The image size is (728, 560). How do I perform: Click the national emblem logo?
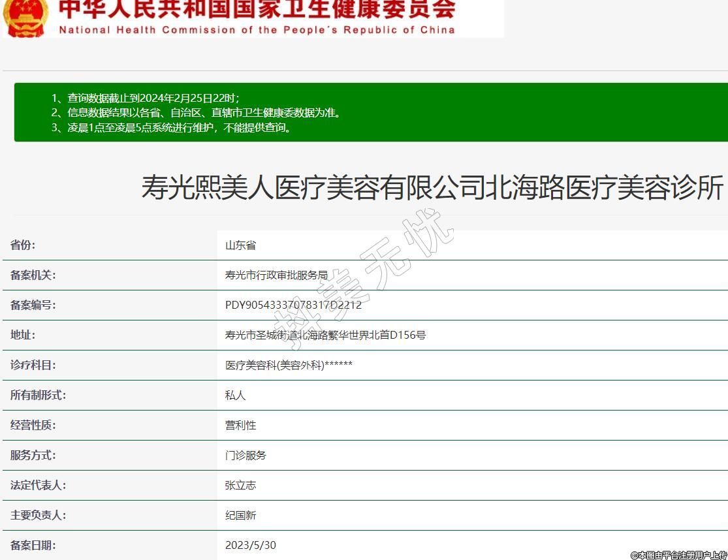[x=25, y=18]
